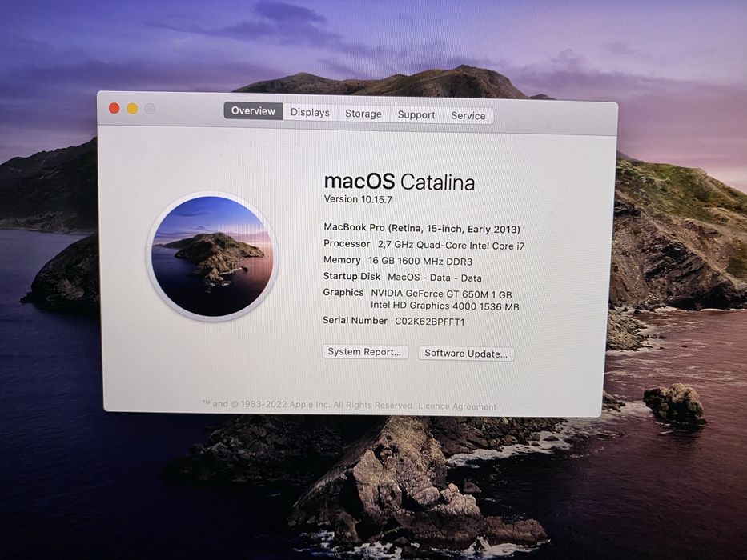Minimize window with the yellow button

(x=132, y=109)
